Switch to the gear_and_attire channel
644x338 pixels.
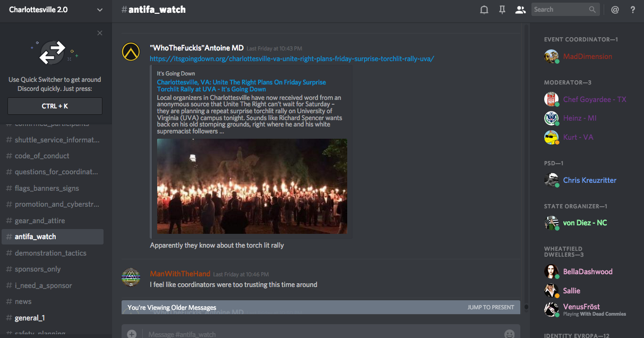[40, 221]
